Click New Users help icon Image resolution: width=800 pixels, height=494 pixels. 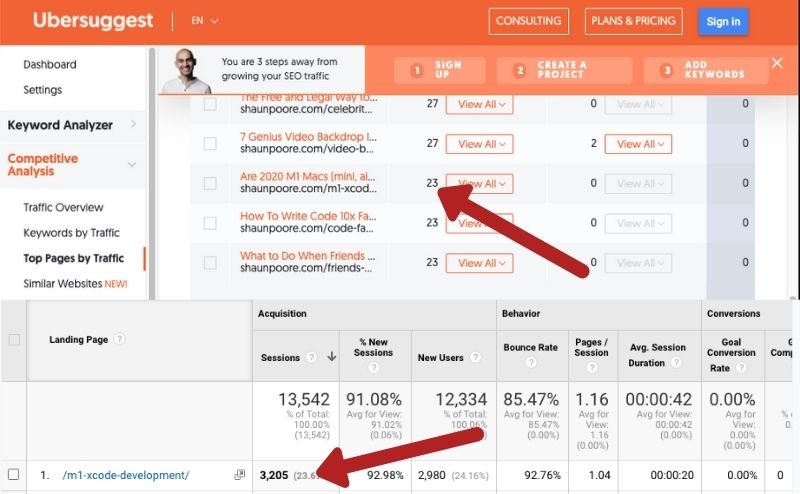475,357
